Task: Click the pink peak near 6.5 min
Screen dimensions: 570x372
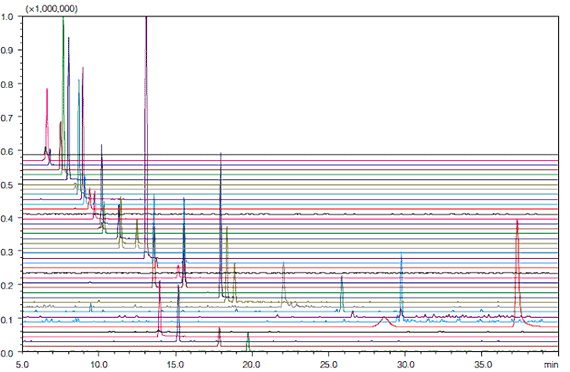Action: coord(47,124)
